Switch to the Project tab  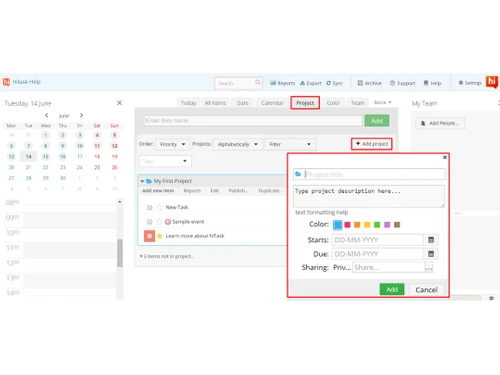[x=305, y=103]
